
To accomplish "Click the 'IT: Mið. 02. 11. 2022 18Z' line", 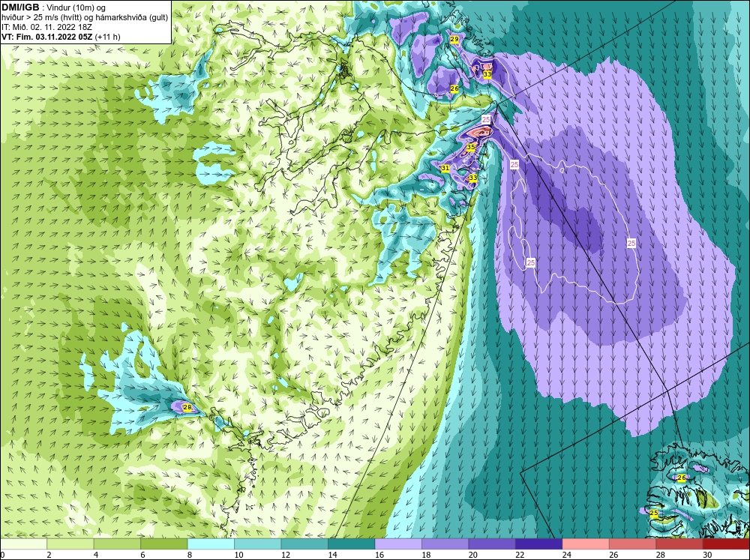I will point(46,27).
